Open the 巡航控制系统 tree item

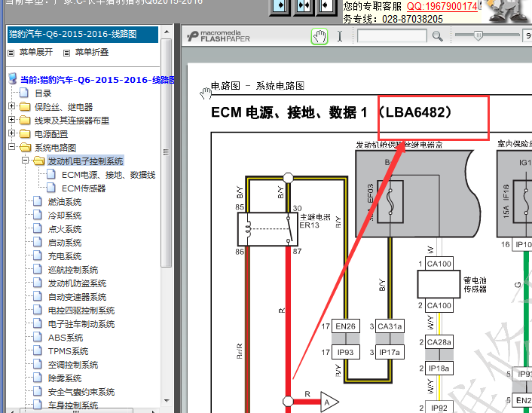coord(73,270)
